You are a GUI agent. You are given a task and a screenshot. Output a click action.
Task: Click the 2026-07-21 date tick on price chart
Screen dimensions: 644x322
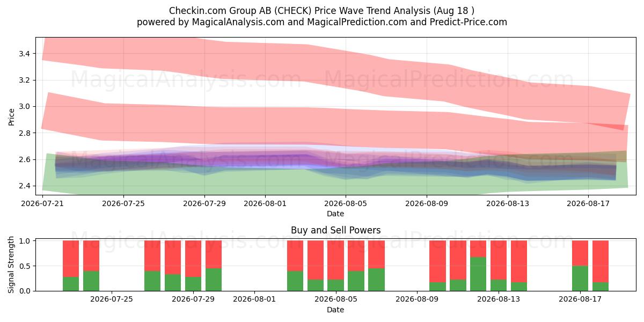pos(42,203)
